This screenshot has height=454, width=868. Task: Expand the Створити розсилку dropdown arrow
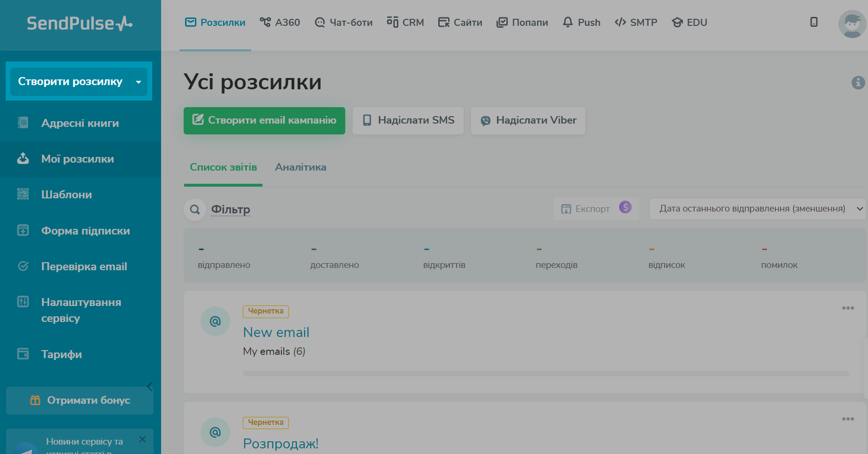pyautogui.click(x=139, y=82)
